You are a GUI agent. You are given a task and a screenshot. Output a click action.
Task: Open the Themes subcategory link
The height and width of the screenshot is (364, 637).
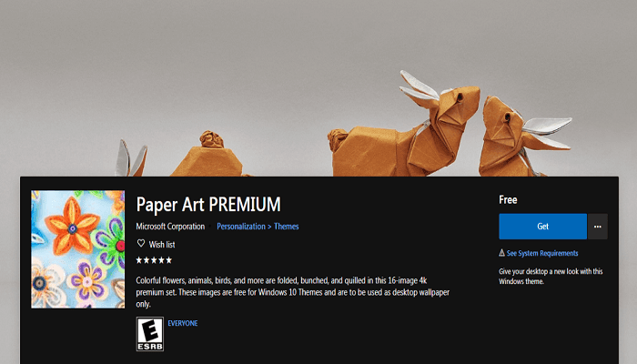click(x=287, y=227)
